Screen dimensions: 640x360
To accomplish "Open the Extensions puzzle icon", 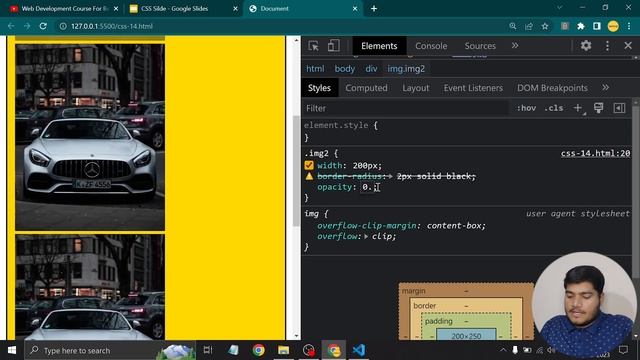I will pyautogui.click(x=581, y=26).
